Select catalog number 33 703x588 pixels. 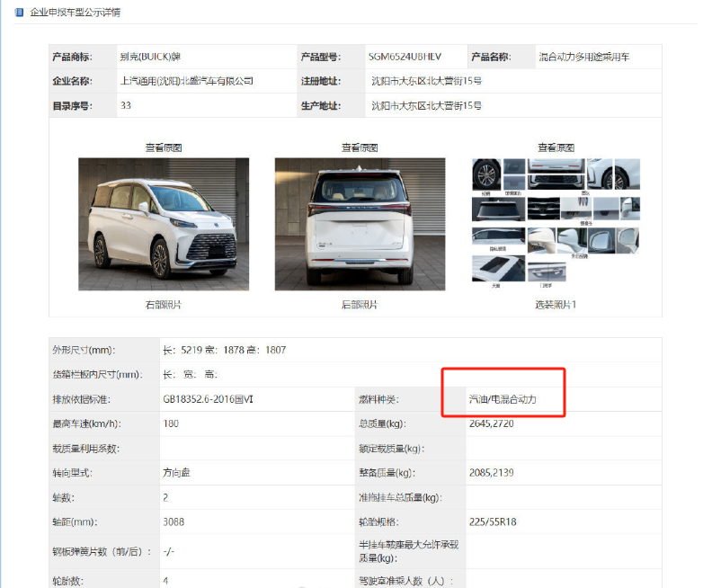coord(126,105)
